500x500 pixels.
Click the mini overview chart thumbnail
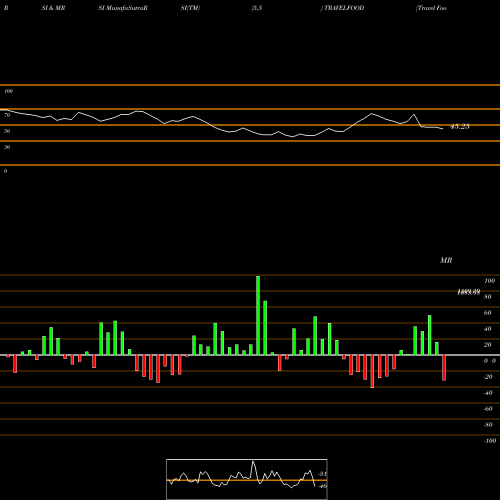247,479
